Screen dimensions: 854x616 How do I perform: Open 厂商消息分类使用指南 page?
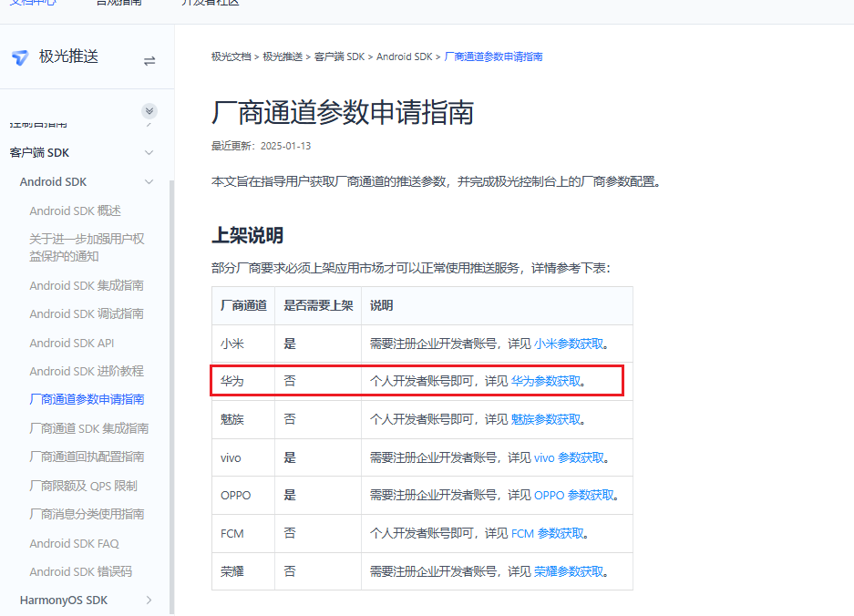coord(87,514)
